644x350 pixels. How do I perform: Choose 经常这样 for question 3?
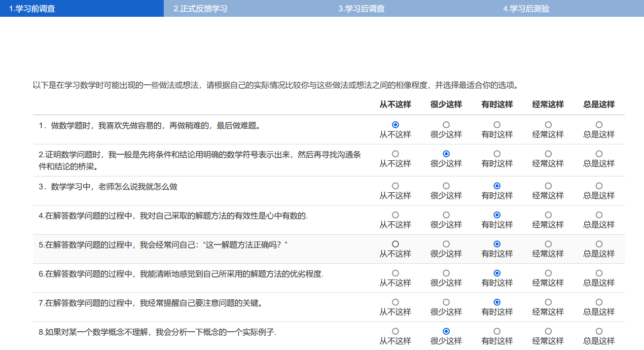(548, 186)
